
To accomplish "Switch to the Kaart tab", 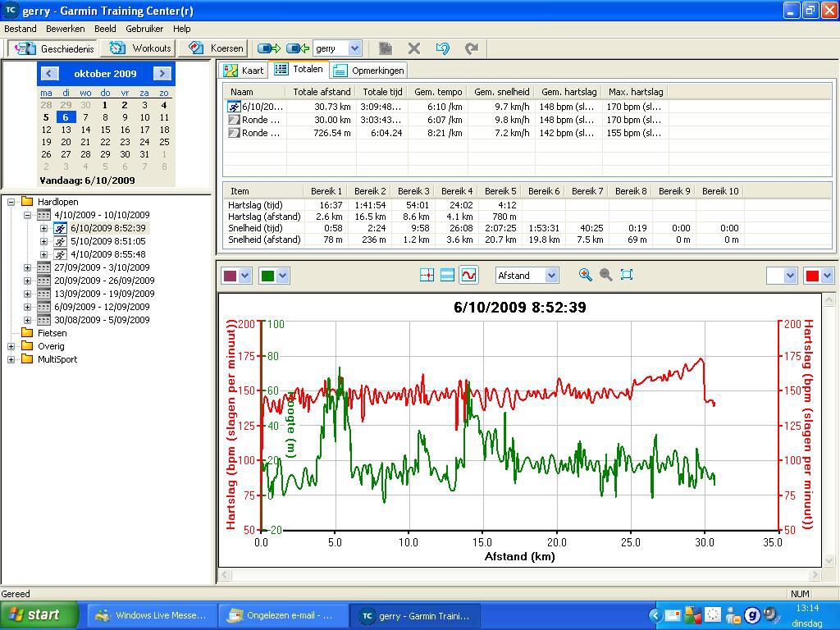I will point(244,71).
